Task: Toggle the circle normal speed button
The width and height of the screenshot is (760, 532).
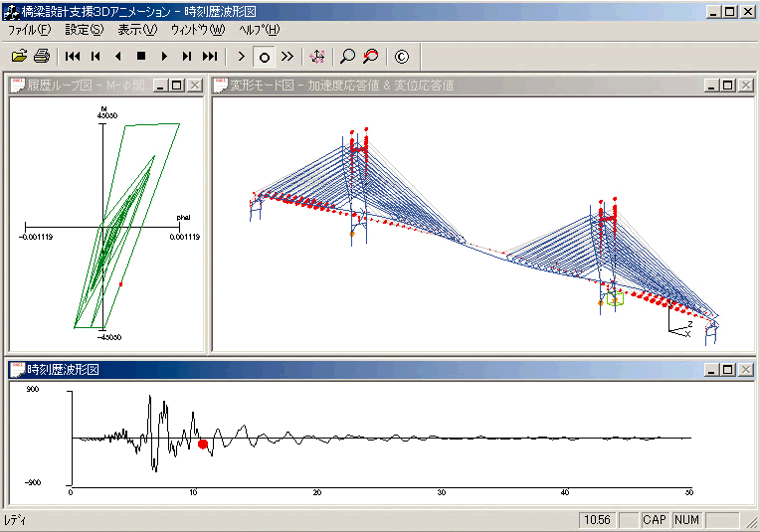Action: [265, 57]
